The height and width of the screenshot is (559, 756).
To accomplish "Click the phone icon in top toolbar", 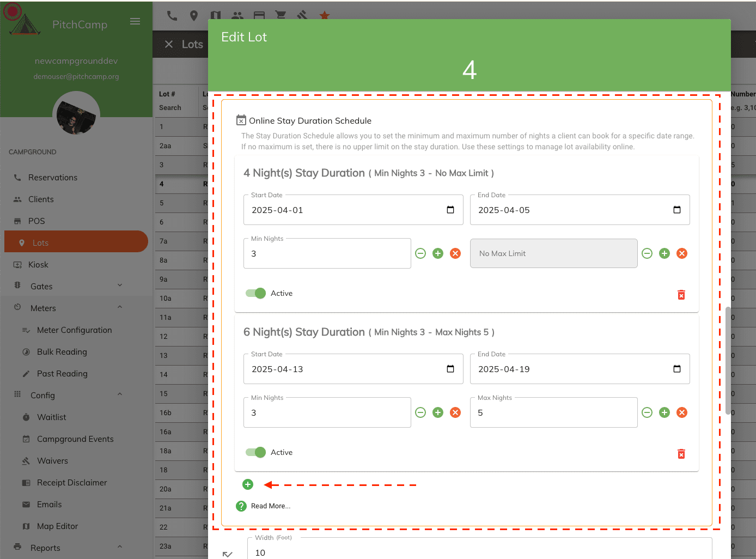I will 172,16.
